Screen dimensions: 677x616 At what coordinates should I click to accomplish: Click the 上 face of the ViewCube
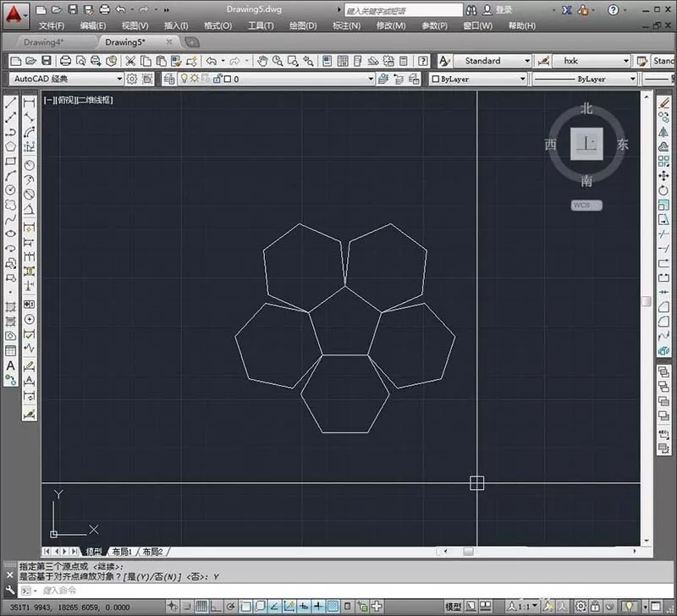586,144
